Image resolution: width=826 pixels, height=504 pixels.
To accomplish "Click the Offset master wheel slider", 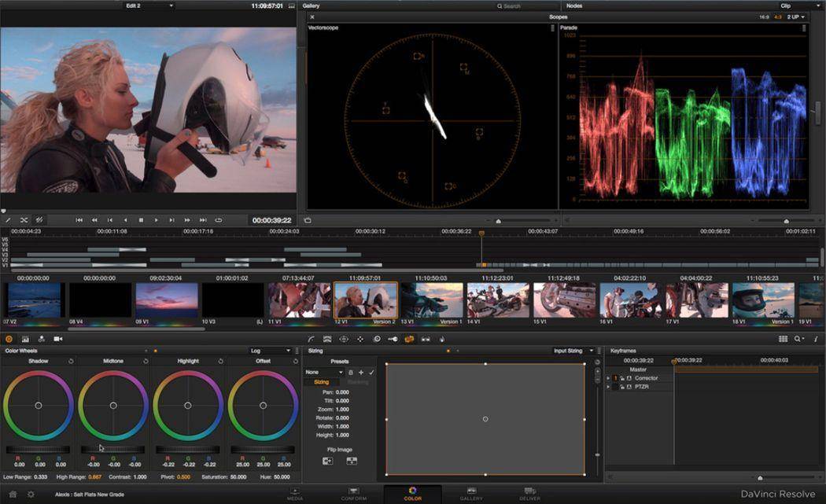I will pos(262,449).
